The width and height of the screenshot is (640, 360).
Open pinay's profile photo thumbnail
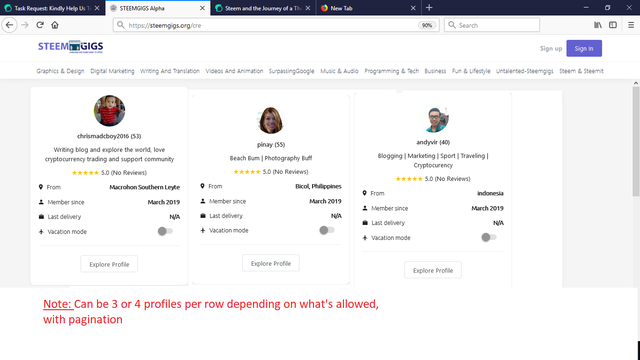[271, 120]
